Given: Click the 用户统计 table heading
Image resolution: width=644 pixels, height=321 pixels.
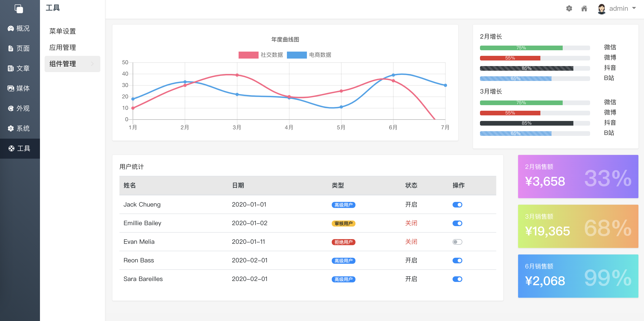Looking at the screenshot, I should [131, 167].
